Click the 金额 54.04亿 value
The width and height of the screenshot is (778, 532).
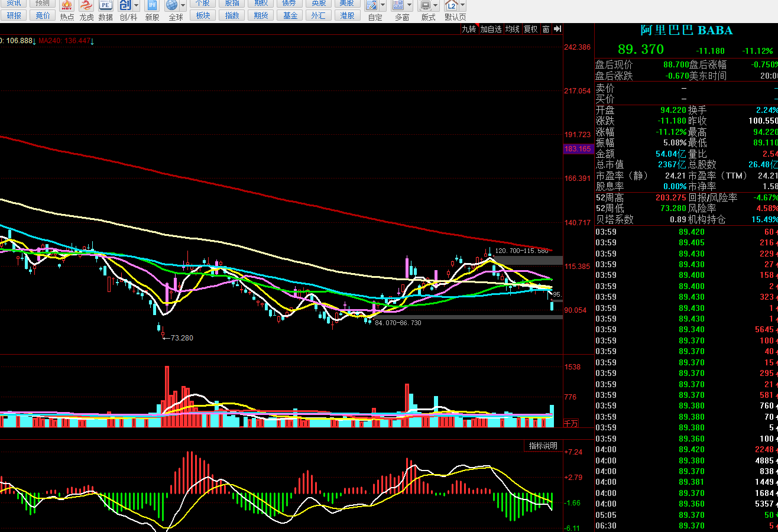672,154
